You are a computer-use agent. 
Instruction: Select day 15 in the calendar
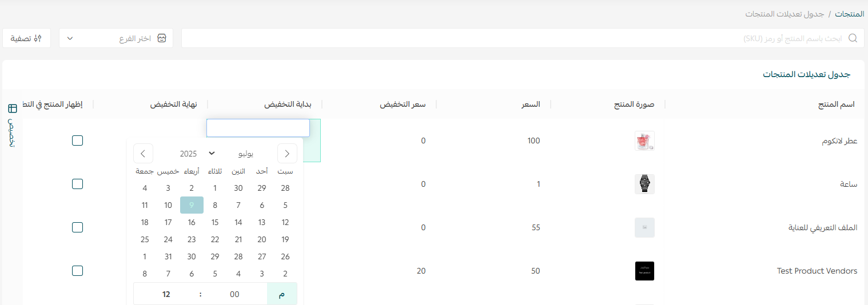[x=215, y=223]
